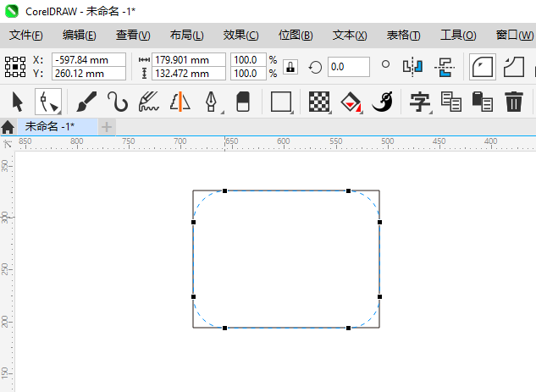Open the 表格(T) menu
This screenshot has width=536, height=392.
coord(403,36)
